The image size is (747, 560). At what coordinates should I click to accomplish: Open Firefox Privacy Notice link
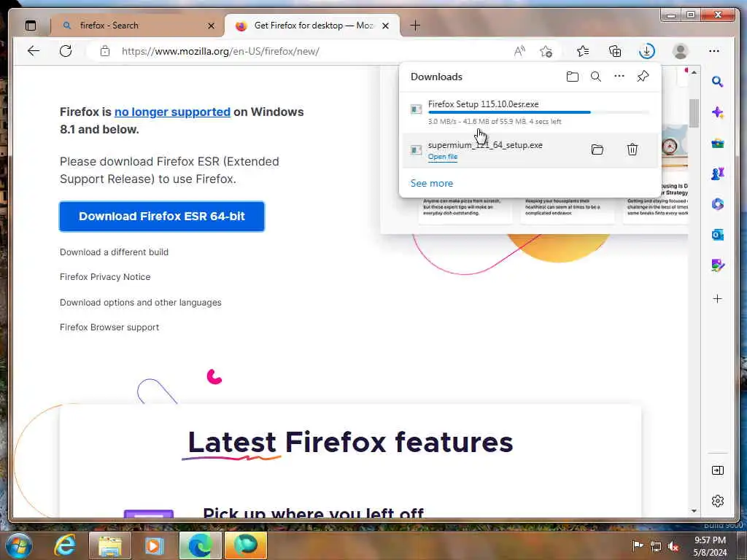click(x=105, y=276)
